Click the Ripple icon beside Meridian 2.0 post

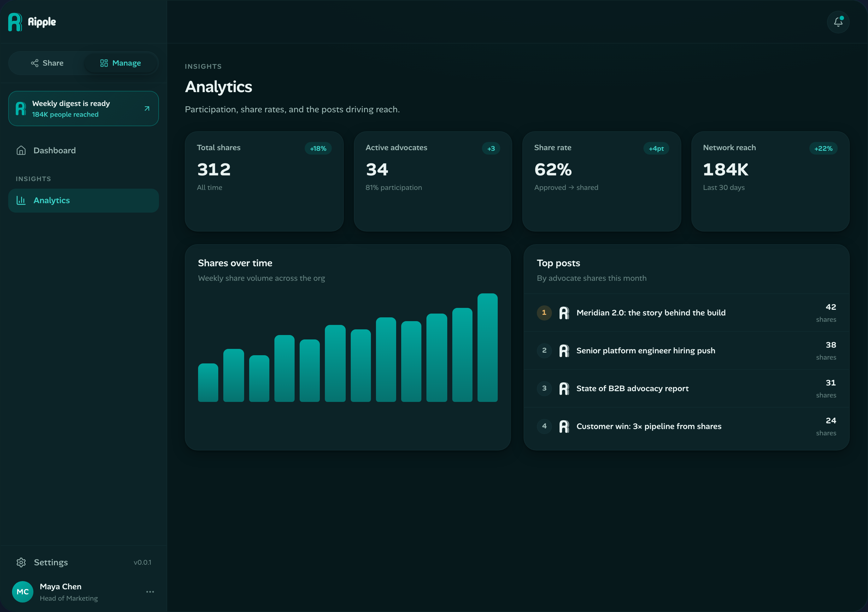564,313
